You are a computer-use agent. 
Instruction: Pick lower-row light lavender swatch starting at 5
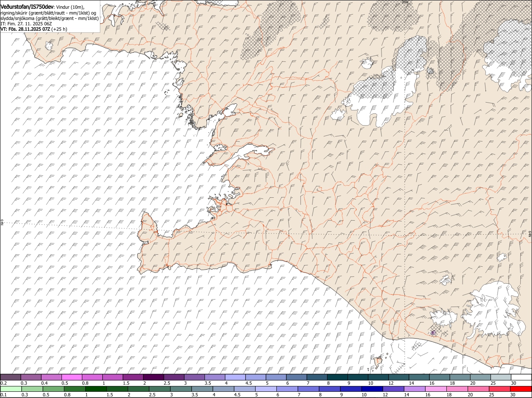[x=266, y=389]
